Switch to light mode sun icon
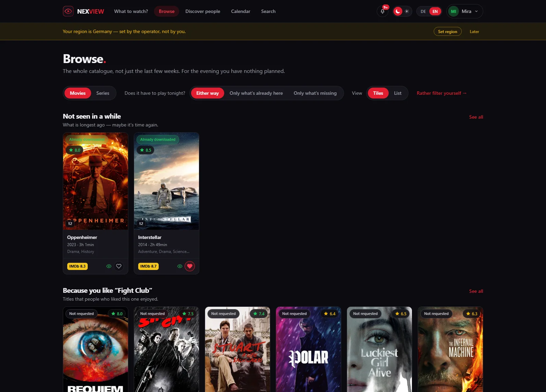Image resolution: width=546 pixels, height=392 pixels. 407,11
